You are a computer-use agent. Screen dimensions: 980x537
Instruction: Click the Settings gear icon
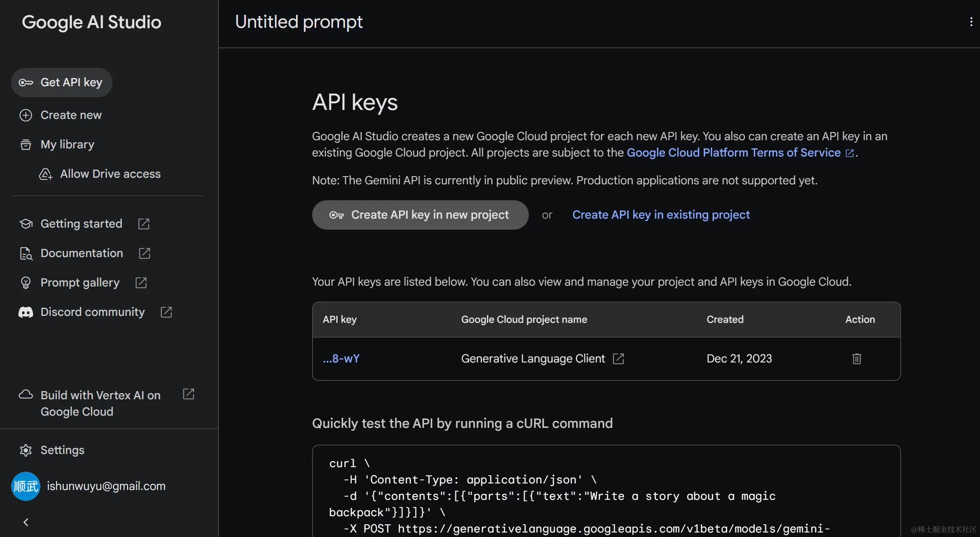click(26, 450)
